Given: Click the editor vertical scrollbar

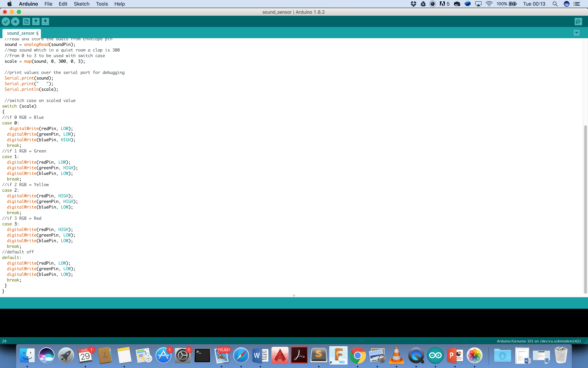Looking at the screenshot, I should 585,209.
